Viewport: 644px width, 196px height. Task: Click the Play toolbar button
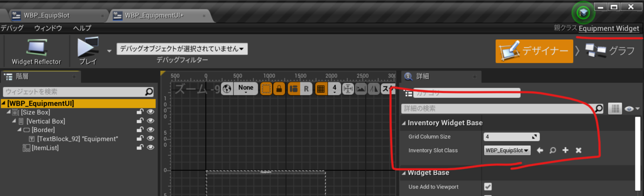pyautogui.click(x=88, y=52)
